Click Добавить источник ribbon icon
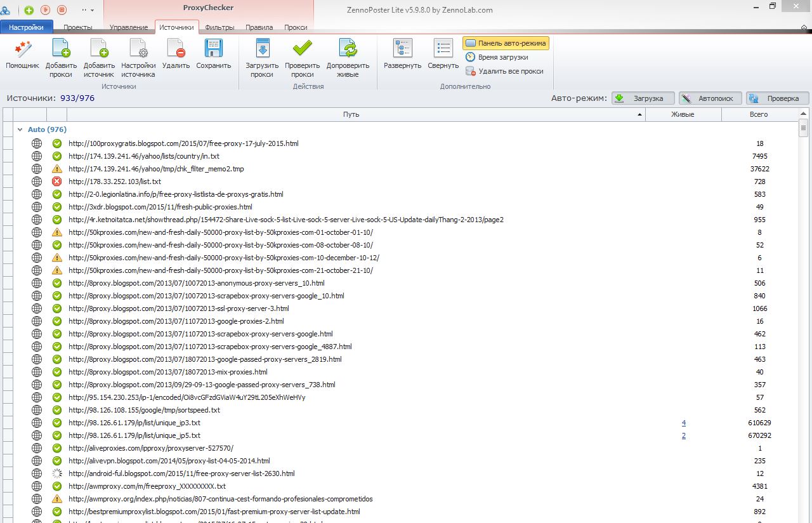Screen dimensions: 812x523 pos(100,58)
